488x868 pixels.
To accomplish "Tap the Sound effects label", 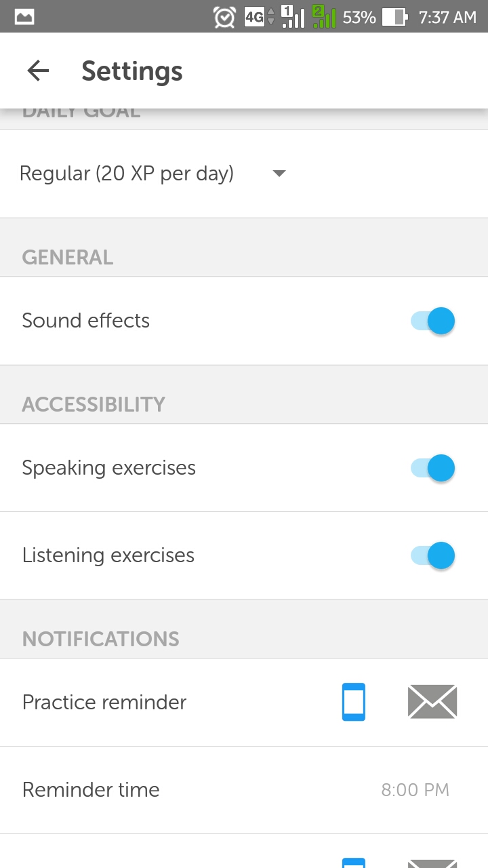I will pos(86,321).
